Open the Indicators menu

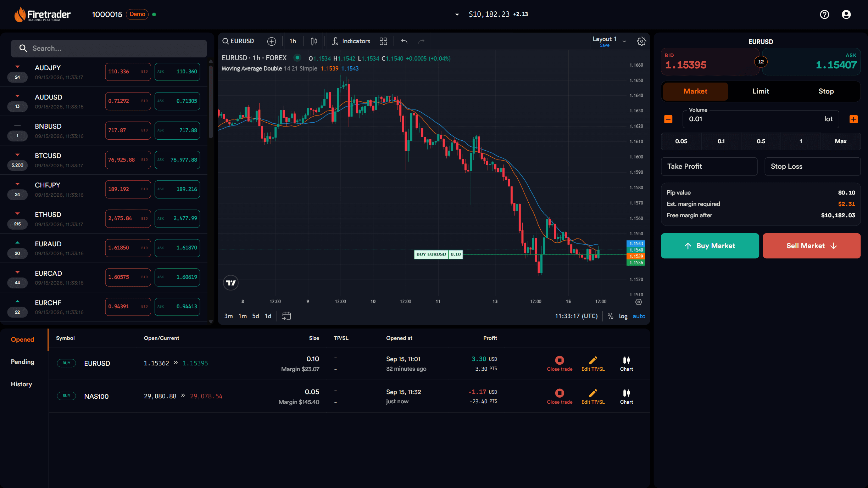coord(351,41)
